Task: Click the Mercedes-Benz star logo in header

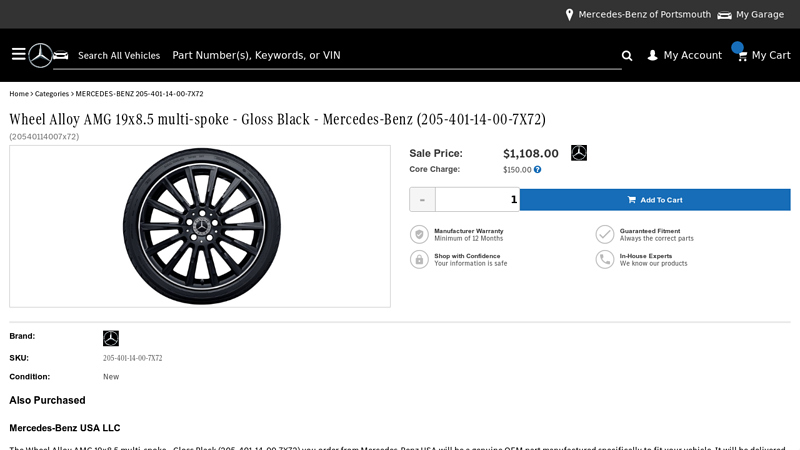Action: [x=40, y=55]
